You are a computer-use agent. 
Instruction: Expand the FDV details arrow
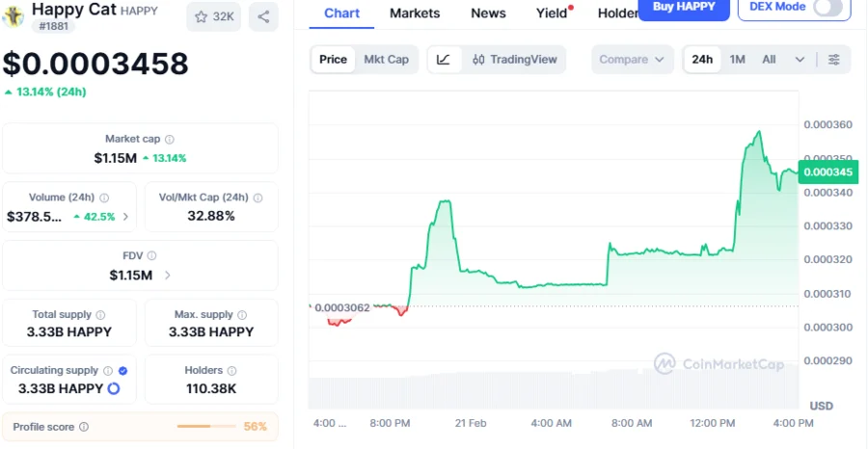[x=168, y=276]
